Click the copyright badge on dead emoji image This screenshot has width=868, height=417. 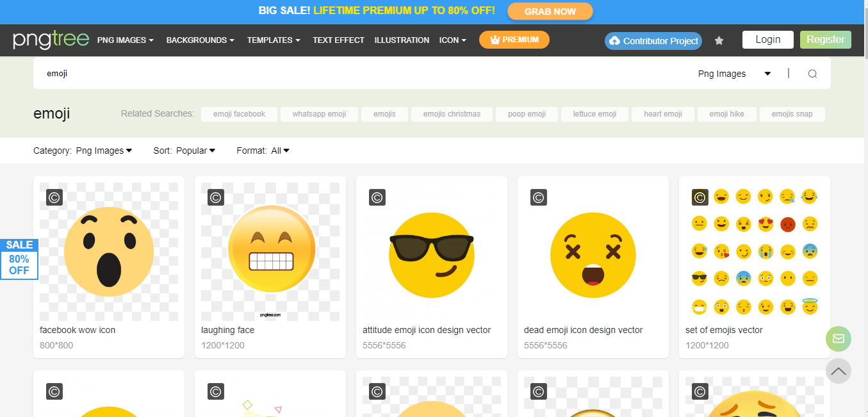(538, 197)
